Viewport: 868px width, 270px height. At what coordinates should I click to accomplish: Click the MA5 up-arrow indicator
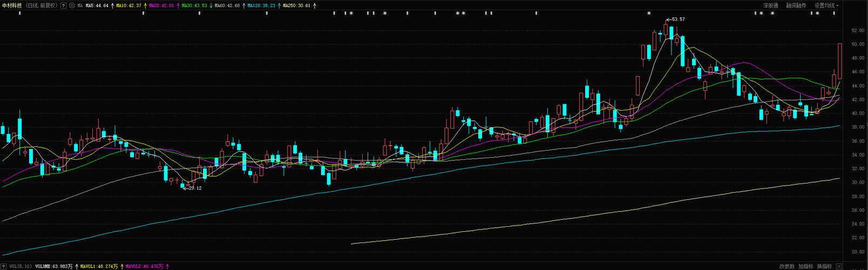112,5
